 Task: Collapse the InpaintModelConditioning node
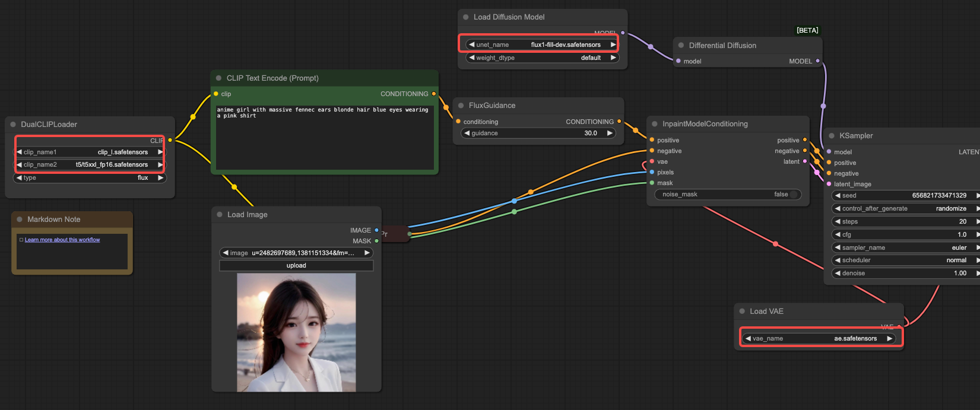click(655, 124)
